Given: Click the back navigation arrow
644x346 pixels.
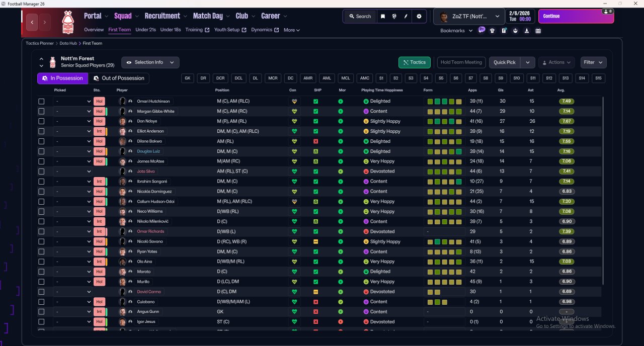Looking at the screenshot, I should [x=33, y=22].
